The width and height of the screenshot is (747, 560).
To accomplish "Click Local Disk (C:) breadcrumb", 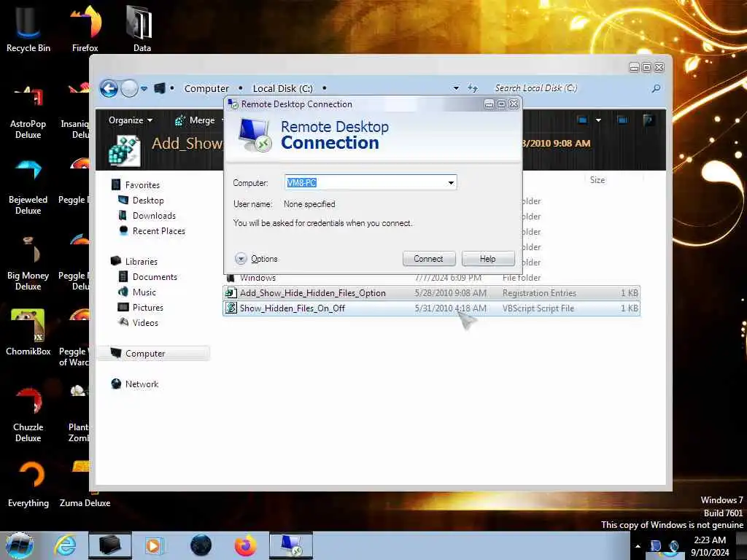I will pyautogui.click(x=282, y=88).
